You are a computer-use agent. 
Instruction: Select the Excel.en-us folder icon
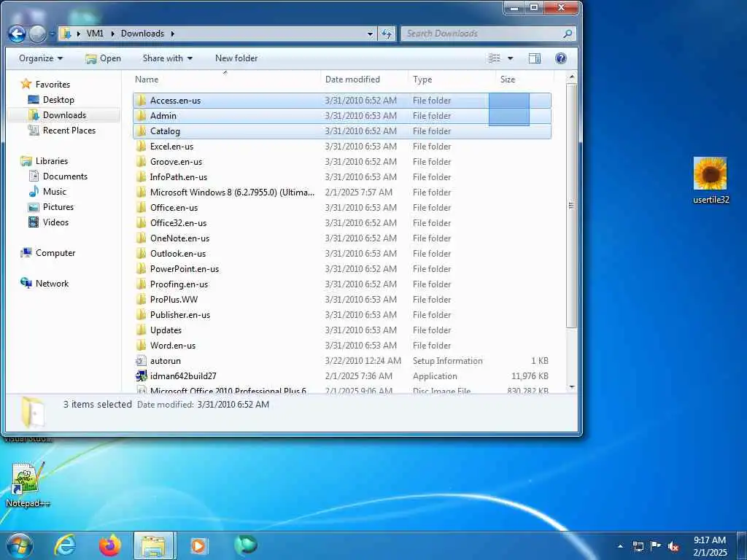pos(141,146)
